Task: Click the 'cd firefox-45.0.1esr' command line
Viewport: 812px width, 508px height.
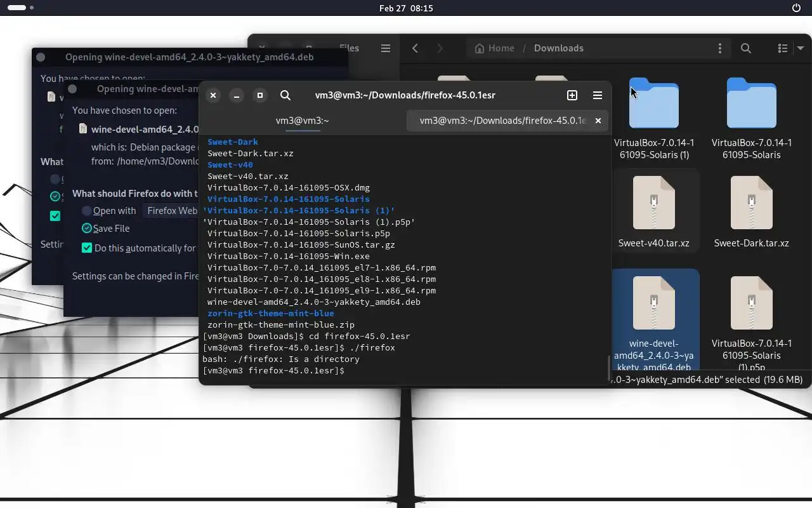Action: [306, 337]
